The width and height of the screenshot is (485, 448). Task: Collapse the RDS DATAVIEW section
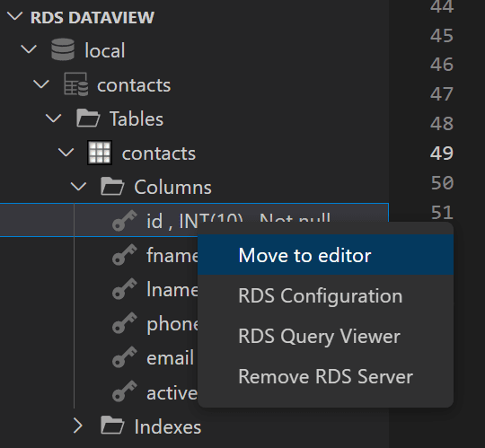pyautogui.click(x=15, y=16)
